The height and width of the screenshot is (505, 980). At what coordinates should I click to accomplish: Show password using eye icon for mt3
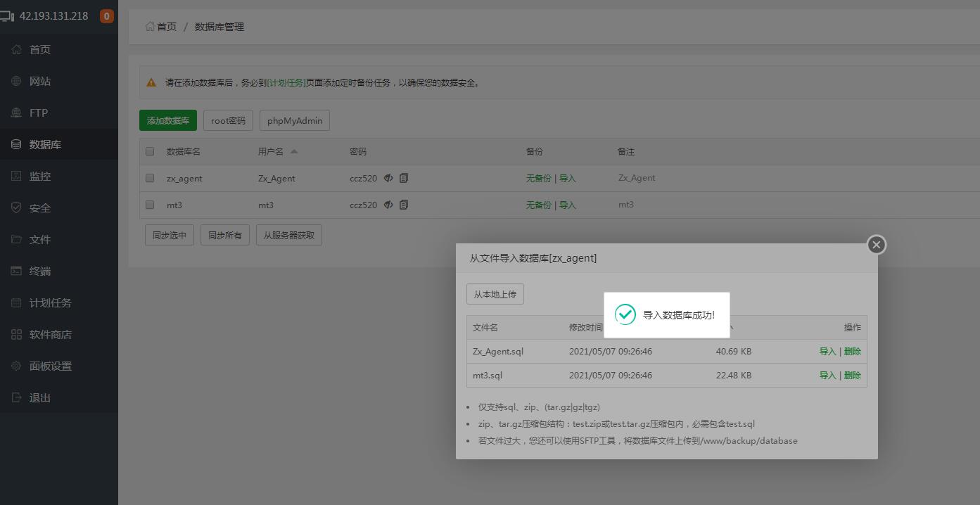tap(388, 205)
